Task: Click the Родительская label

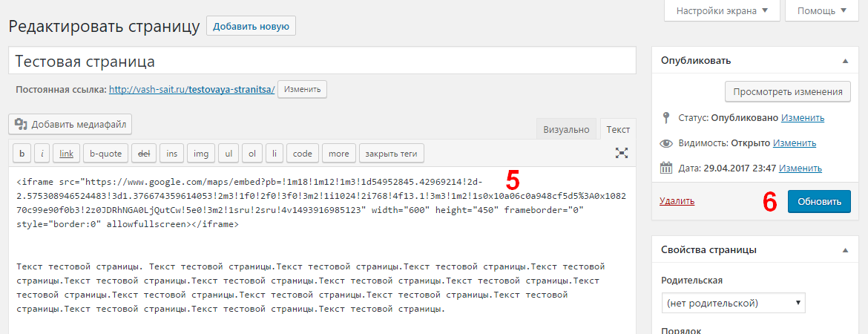Action: click(x=692, y=281)
